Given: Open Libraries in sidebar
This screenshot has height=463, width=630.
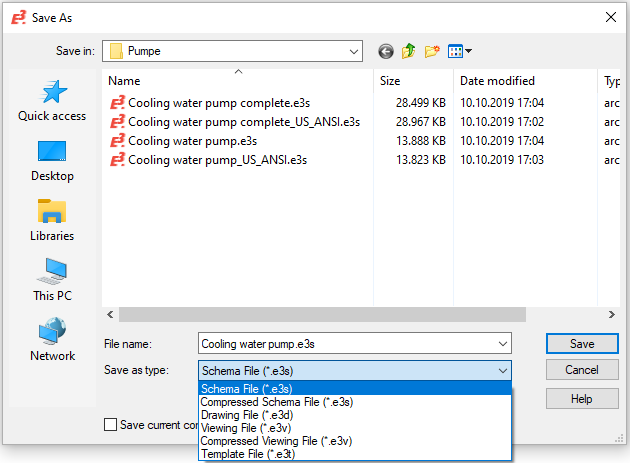Looking at the screenshot, I should (x=52, y=220).
